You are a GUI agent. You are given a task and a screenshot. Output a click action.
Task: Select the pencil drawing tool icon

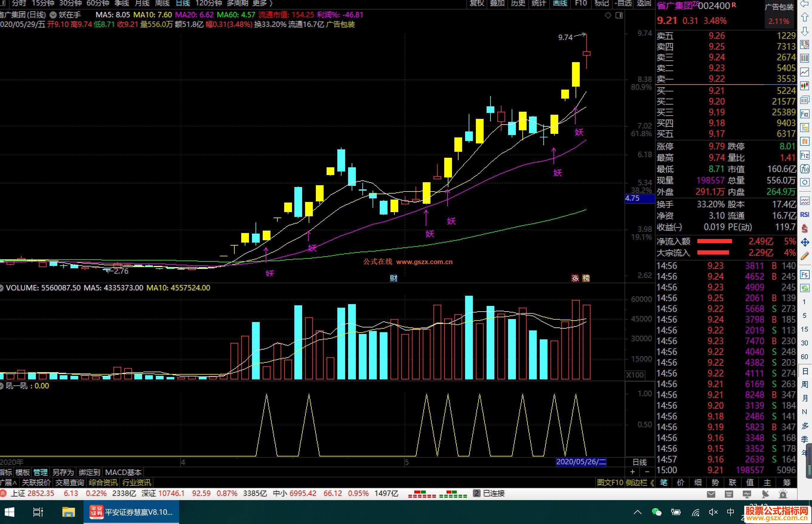pyautogui.click(x=805, y=256)
